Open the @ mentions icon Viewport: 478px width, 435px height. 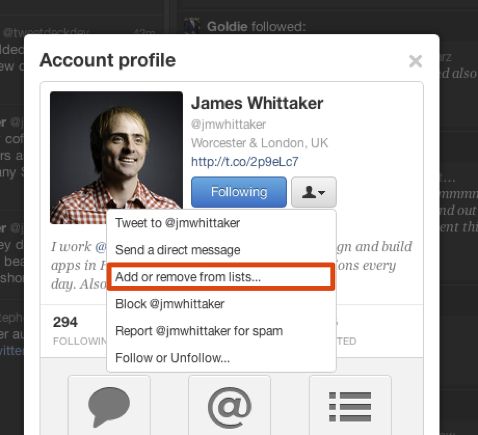pyautogui.click(x=230, y=406)
